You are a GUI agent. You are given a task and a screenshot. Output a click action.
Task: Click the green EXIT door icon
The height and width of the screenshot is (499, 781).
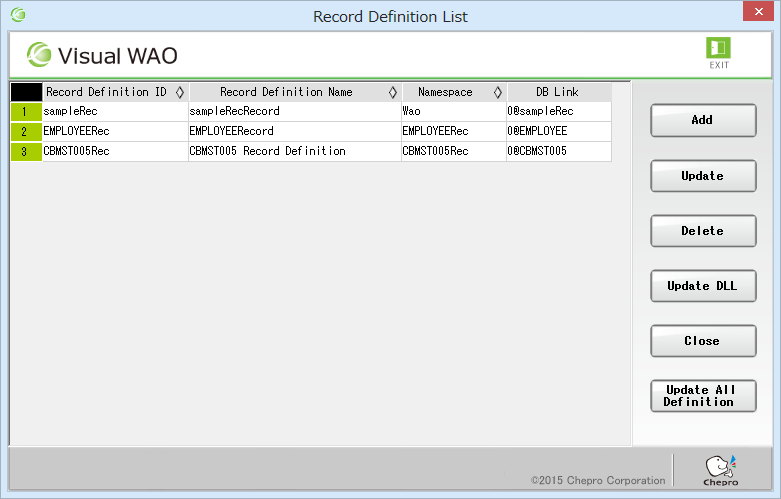pos(718,49)
